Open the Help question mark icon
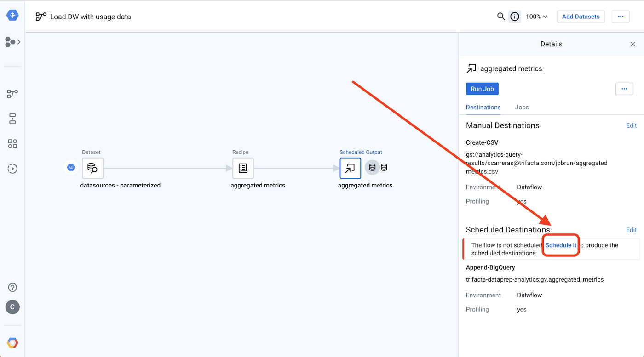 click(x=12, y=288)
